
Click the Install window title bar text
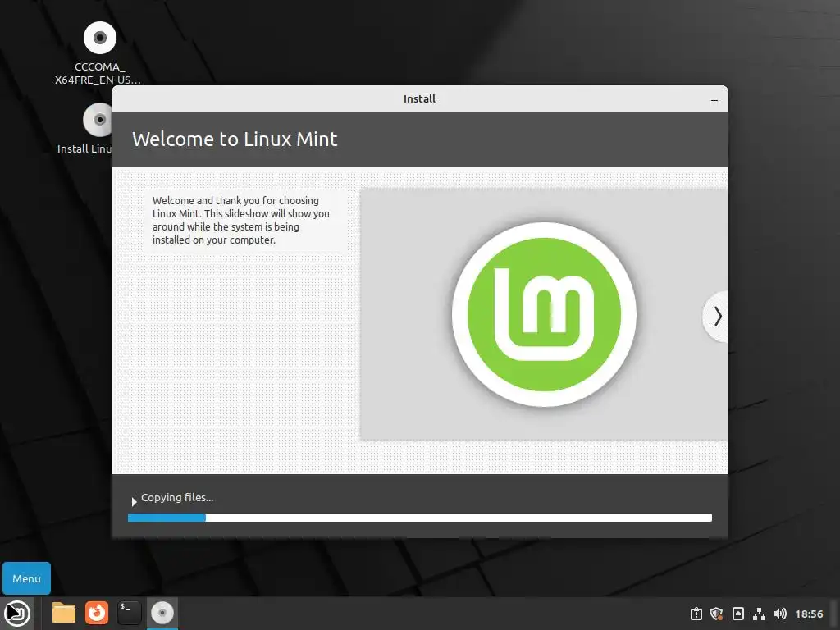[419, 99]
